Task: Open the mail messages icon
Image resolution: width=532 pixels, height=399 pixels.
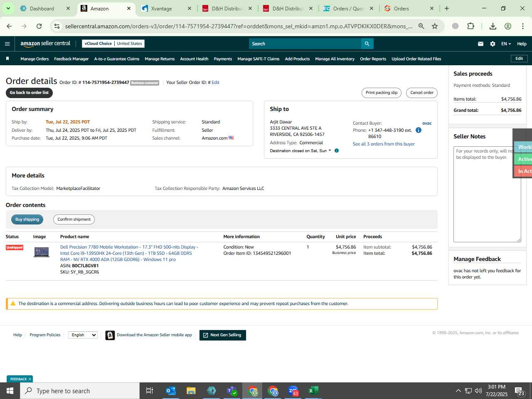Action: pos(480,44)
